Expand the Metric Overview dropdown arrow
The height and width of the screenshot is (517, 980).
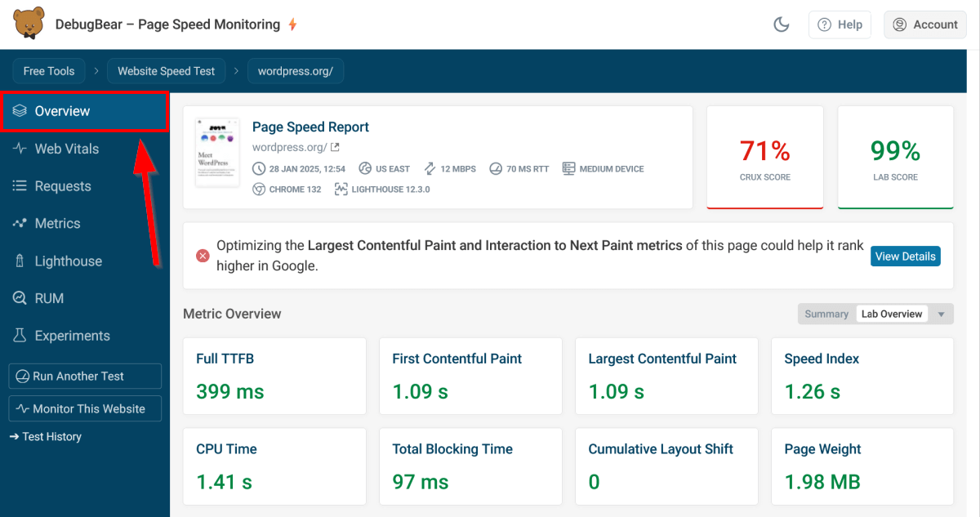tap(941, 314)
